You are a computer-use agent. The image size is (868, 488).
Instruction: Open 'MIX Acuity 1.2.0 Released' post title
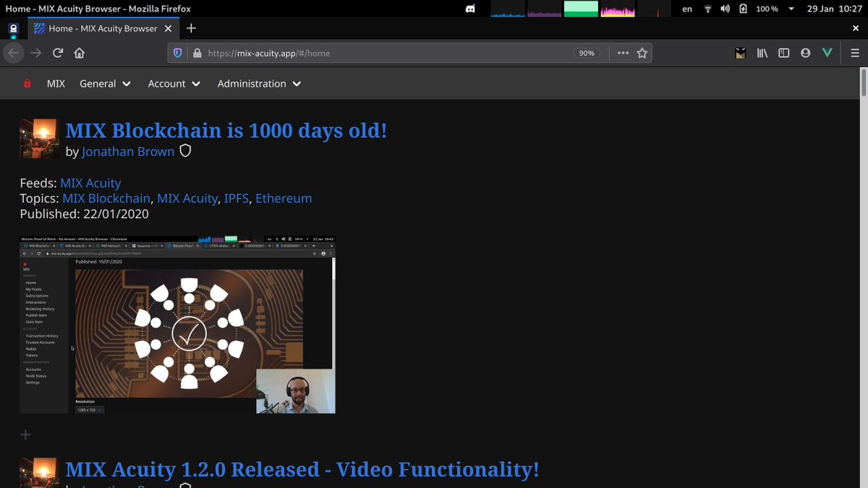[x=302, y=470]
